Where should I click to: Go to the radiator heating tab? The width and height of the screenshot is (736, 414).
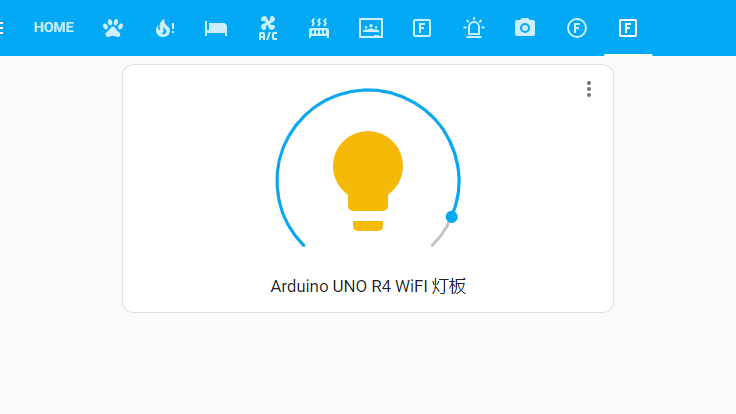click(319, 28)
